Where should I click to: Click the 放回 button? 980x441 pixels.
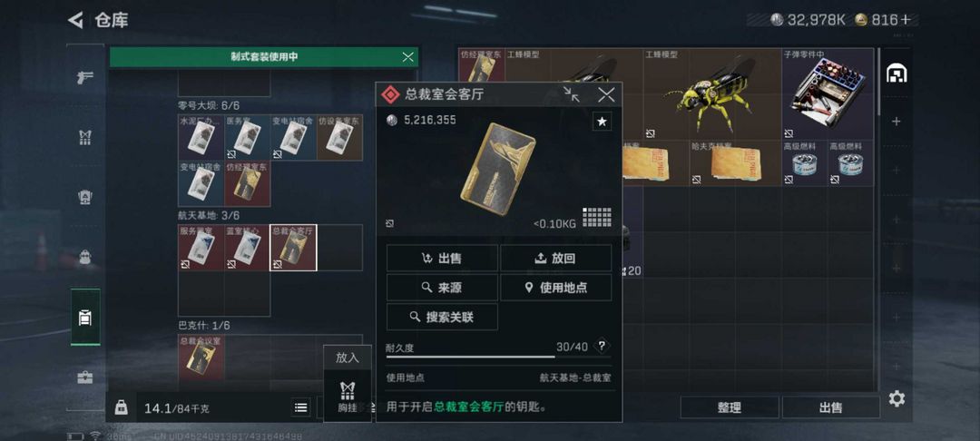point(555,258)
